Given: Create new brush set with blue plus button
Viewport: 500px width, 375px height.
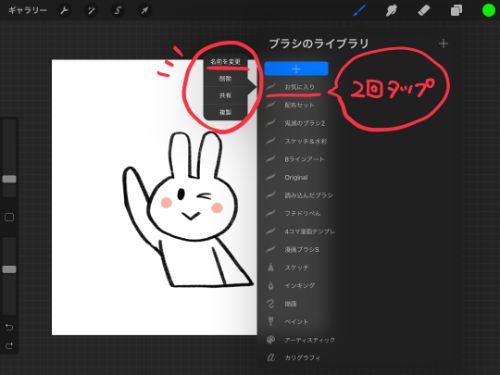Looking at the screenshot, I should pyautogui.click(x=296, y=69).
